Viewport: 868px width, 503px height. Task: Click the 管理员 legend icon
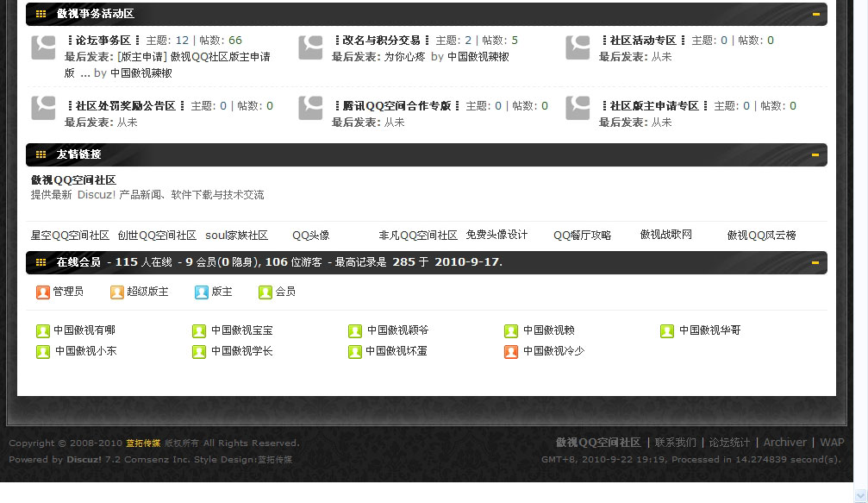42,292
